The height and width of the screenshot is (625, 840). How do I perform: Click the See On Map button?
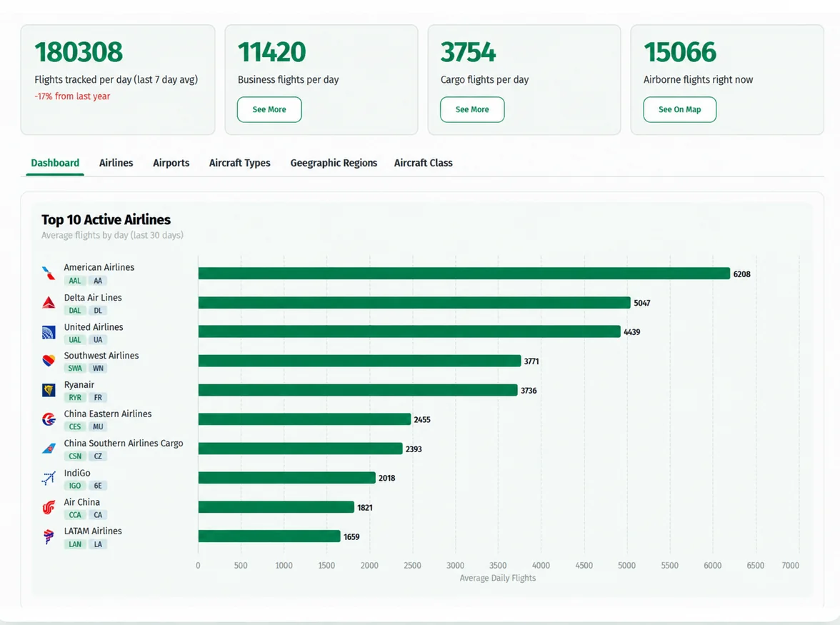pos(679,109)
